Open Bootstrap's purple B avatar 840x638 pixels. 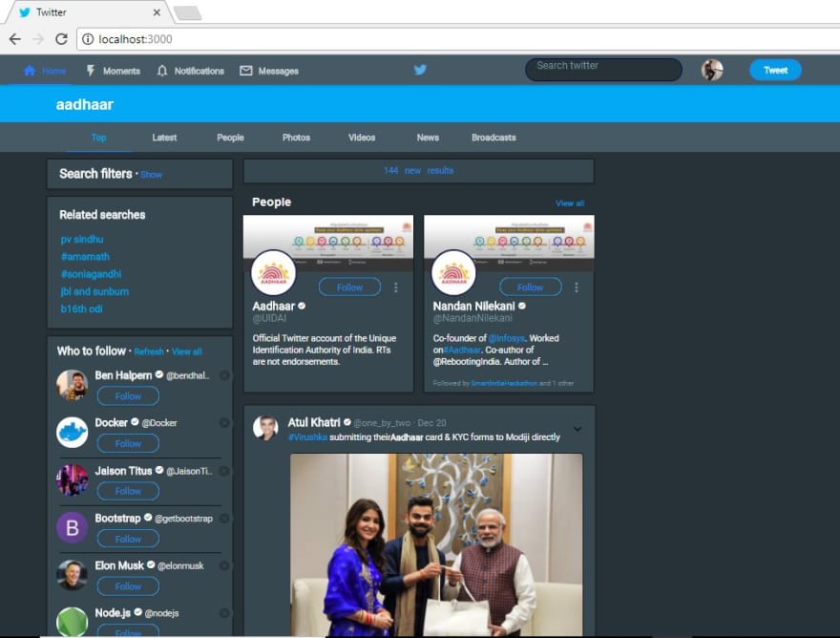click(x=73, y=527)
